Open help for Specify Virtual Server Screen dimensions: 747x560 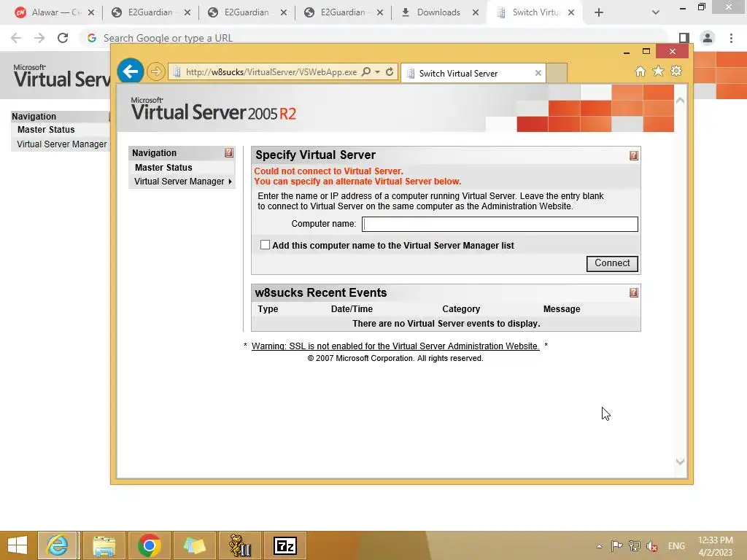point(634,156)
